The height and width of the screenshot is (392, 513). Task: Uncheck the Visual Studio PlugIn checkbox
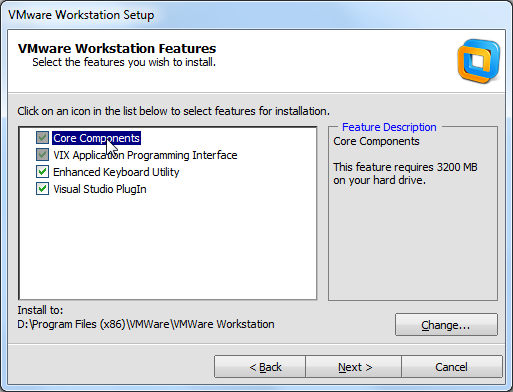42,189
